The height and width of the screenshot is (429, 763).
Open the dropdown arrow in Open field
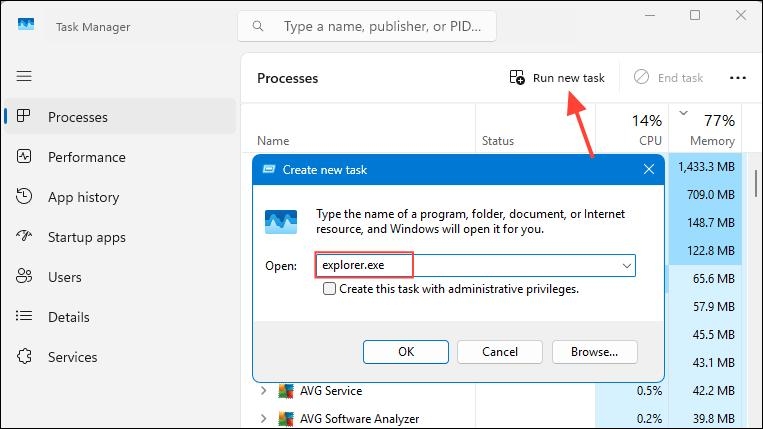(x=627, y=266)
